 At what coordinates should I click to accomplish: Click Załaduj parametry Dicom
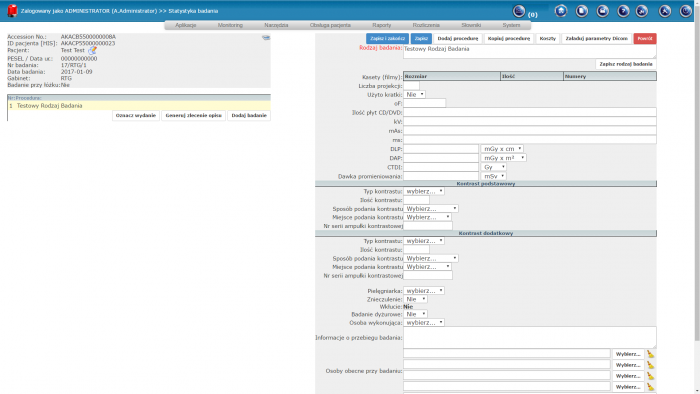596,39
